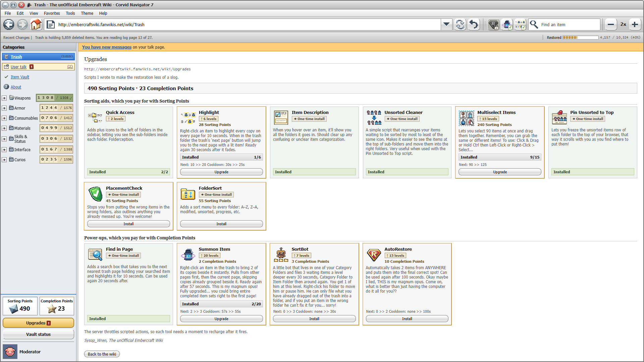Click the Highlight upgrade icon
This screenshot has height=362, width=644.
[x=188, y=118]
